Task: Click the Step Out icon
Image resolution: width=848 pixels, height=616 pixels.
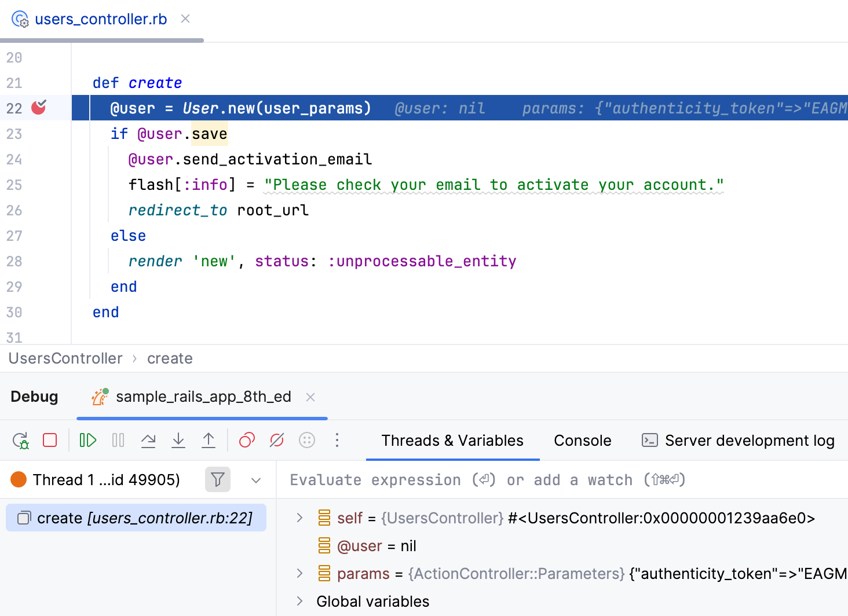Action: [x=209, y=441]
